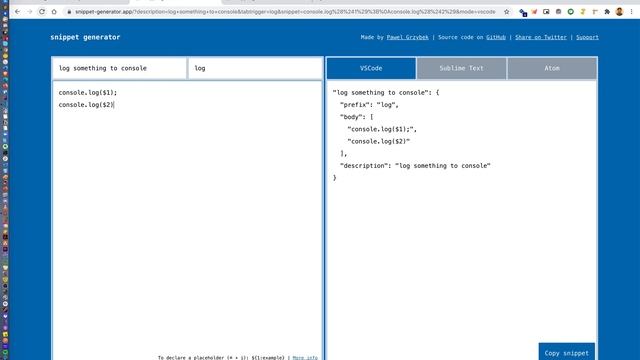
Task: Click the Share on Twitter link
Action: [x=541, y=37]
